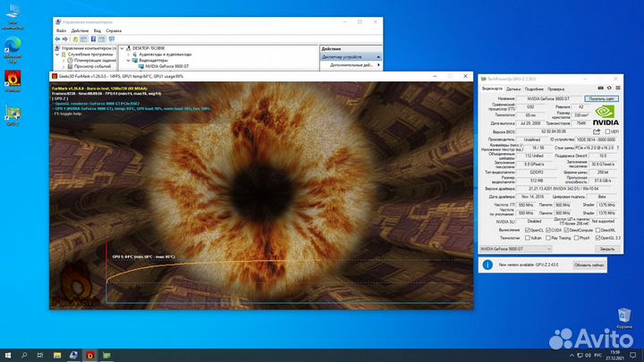644x362 pixels.
Task: Click the taskbar clock showing 15:59
Action: (614, 355)
